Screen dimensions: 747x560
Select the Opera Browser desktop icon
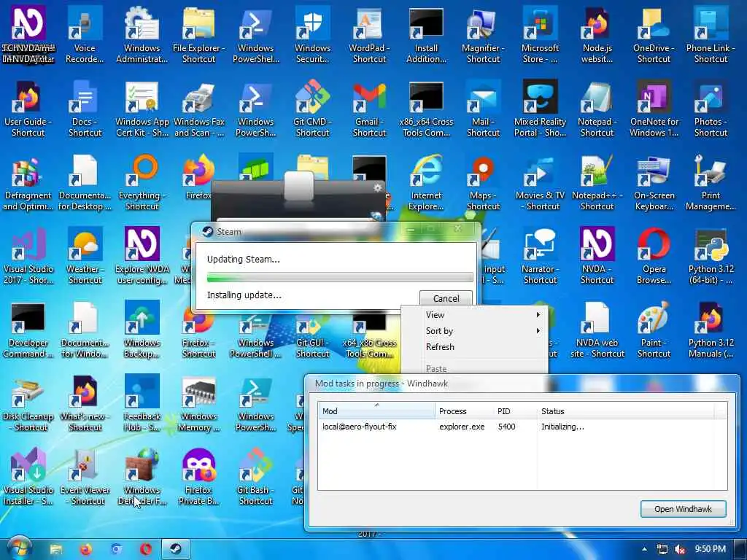(x=654, y=256)
